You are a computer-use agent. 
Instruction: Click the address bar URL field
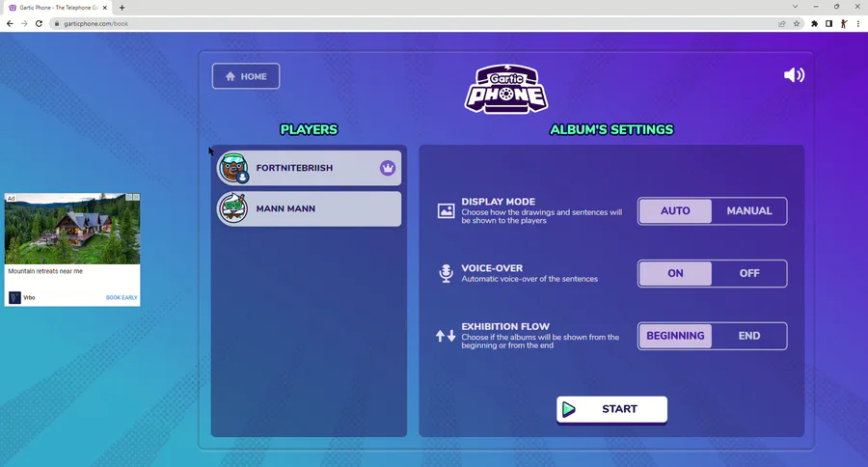point(415,24)
